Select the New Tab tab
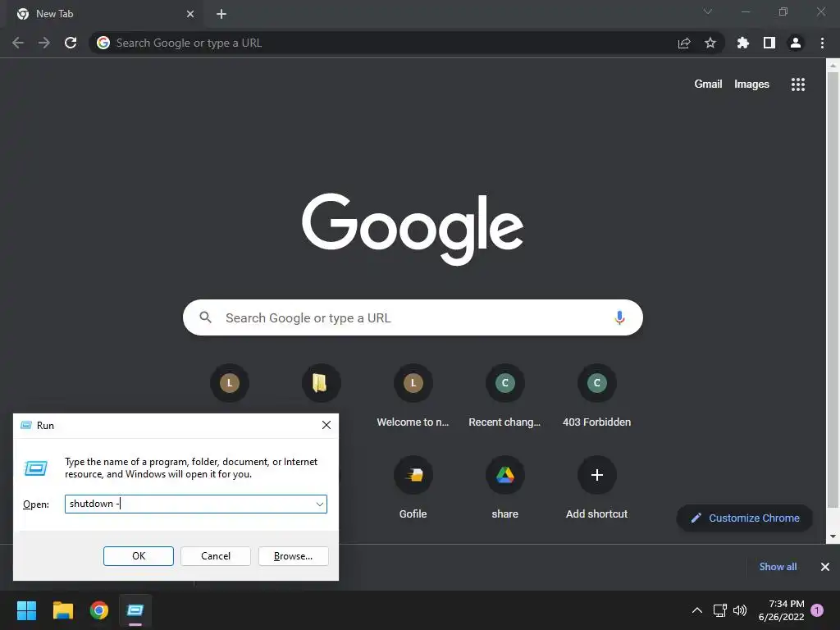The width and height of the screenshot is (840, 630). pos(104,14)
